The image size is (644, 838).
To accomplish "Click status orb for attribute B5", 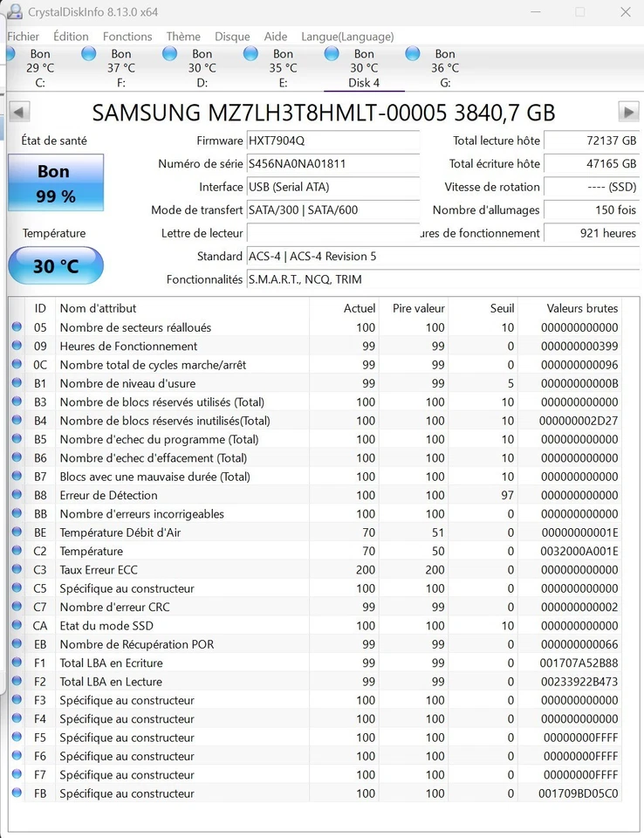I will click(17, 438).
